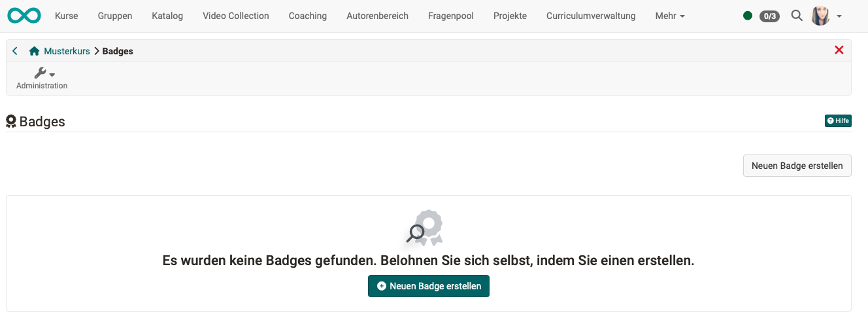The width and height of the screenshot is (868, 326).
Task: Click the grey Neuen Badge erstellen button
Action: pos(797,166)
